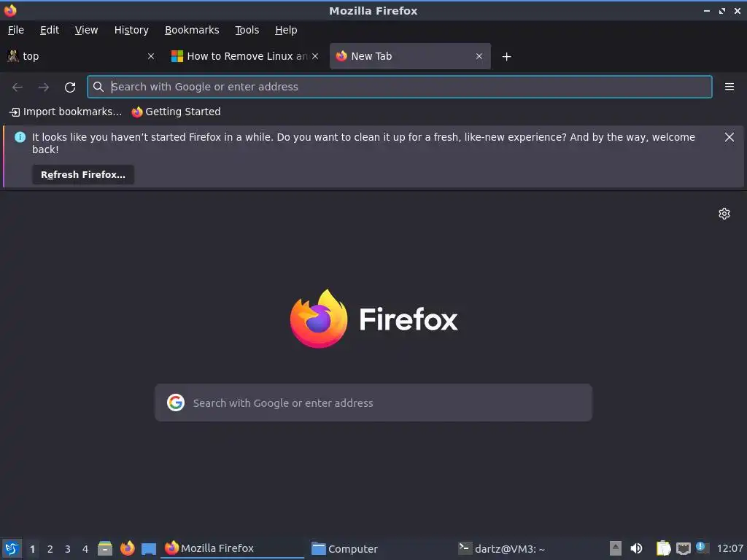Click the Google logo in page search box

176,402
